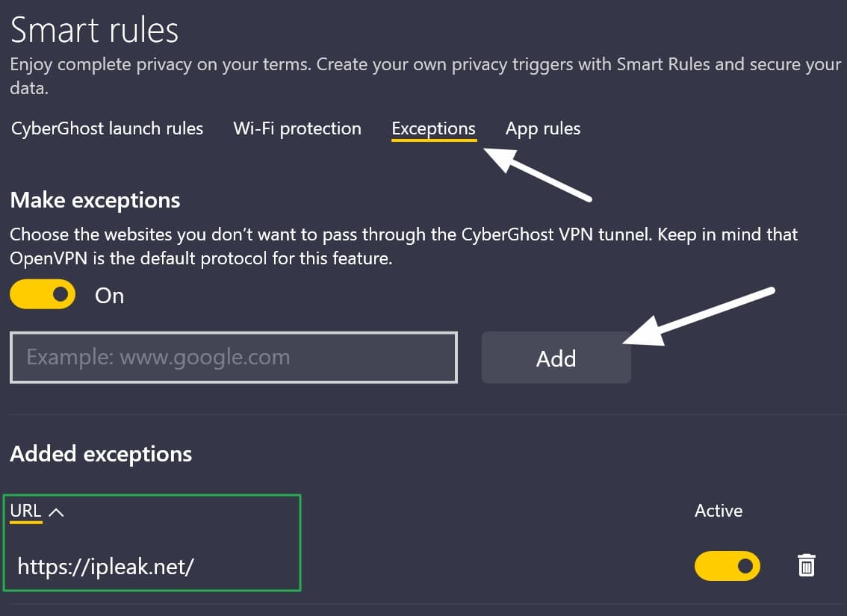Select the https://ipleak.net/ exception entry
Screen dimensions: 847x616
106,567
